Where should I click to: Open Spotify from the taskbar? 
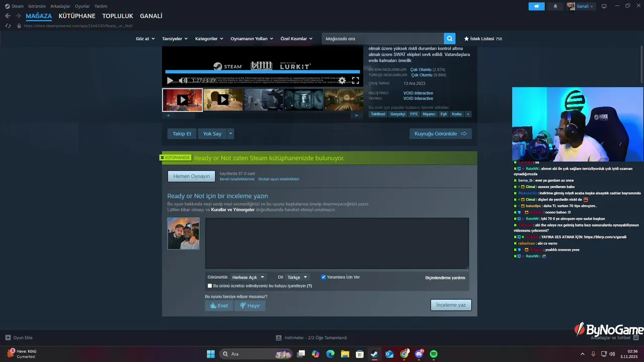[434, 354]
